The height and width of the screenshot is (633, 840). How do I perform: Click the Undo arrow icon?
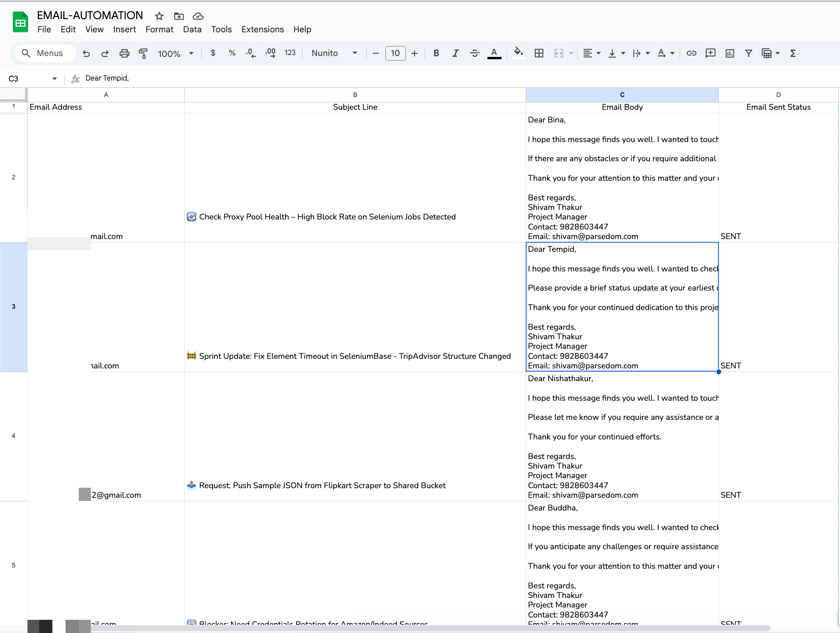[x=86, y=53]
